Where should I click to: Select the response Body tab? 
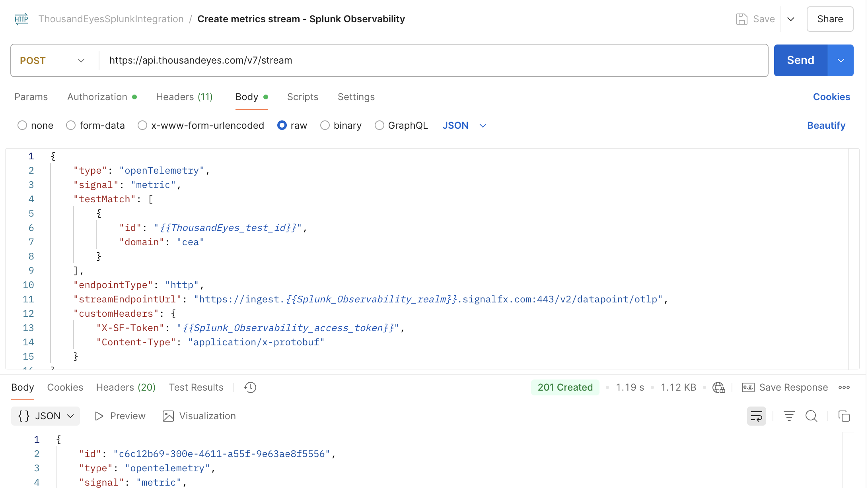[23, 387]
